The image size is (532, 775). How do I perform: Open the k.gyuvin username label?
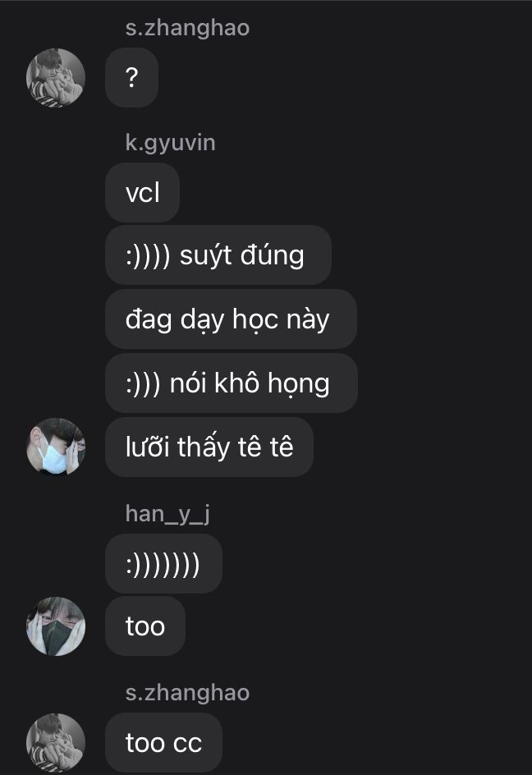170,143
